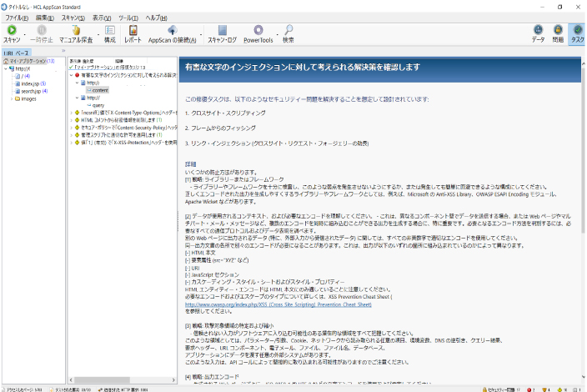Click the home icon of My Application root
The width and height of the screenshot is (587, 392).
(6, 61)
